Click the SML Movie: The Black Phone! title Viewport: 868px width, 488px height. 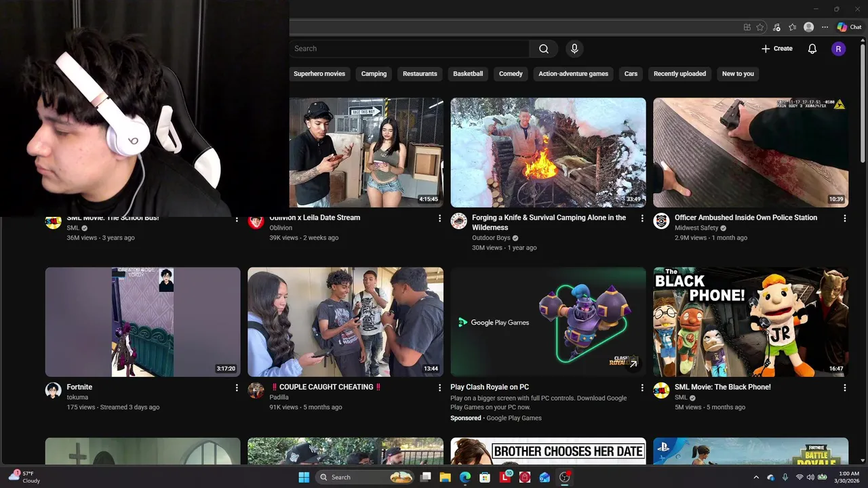[723, 387]
